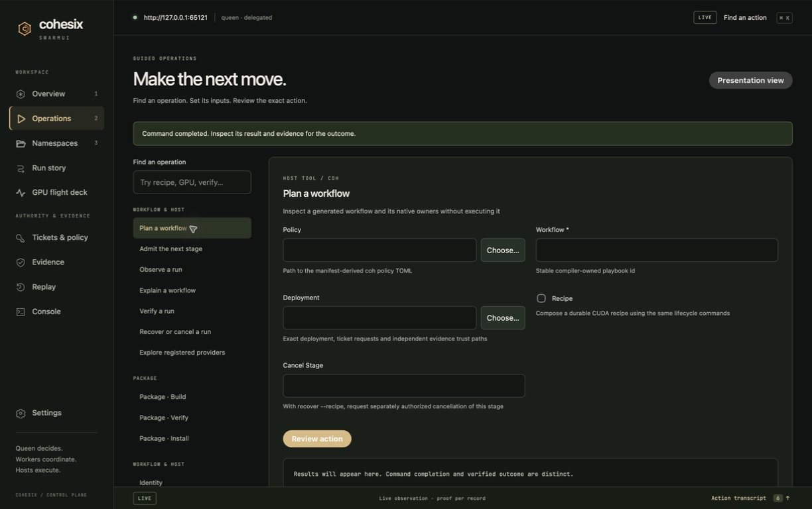Select Identity operation
The image size is (812, 509).
tap(192, 482)
